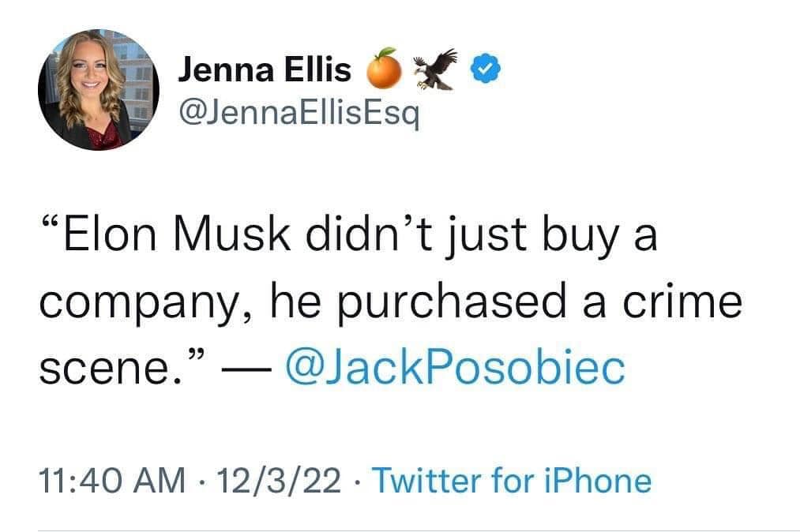Click the 11:40 AM timestamp
This screenshot has height=532, width=800.
tap(110, 480)
